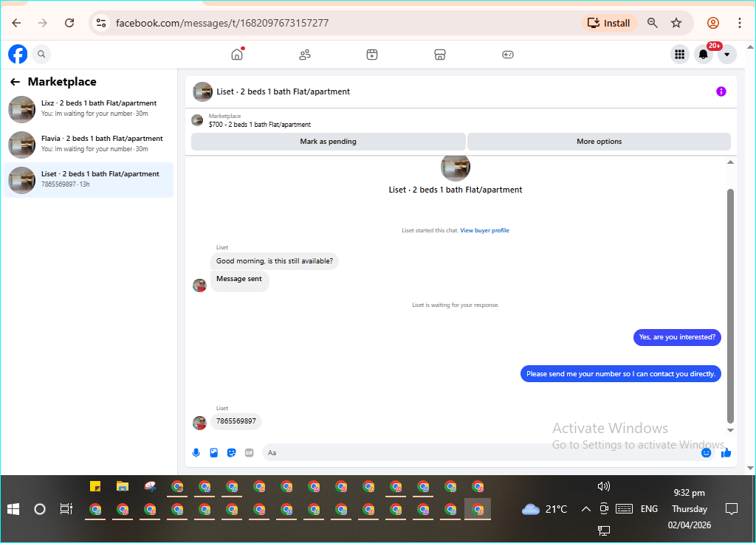Open the Friends icon in top navigation
The height and width of the screenshot is (543, 756).
coord(305,55)
